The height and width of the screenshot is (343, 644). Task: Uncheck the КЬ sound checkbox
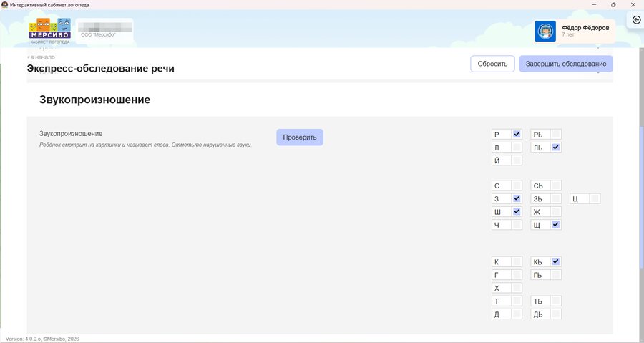click(556, 261)
